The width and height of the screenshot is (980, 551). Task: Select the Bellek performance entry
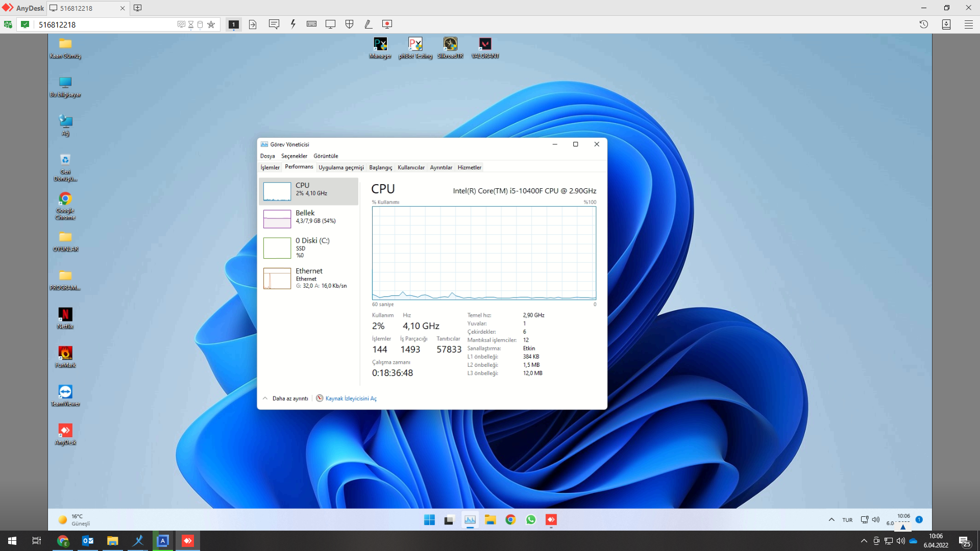coord(308,219)
